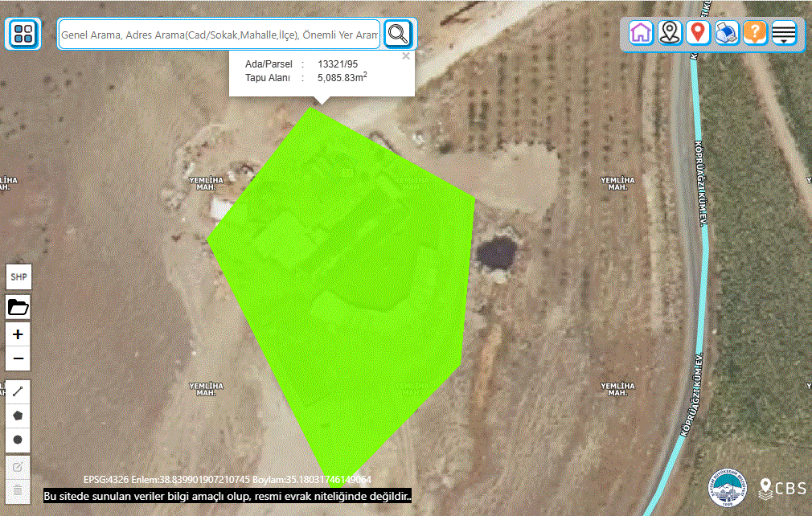Select the circle drawing tool
The height and width of the screenshot is (516, 812).
(18, 440)
